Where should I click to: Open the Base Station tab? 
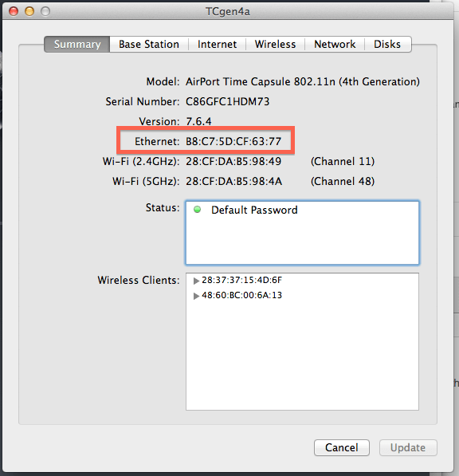tap(149, 45)
